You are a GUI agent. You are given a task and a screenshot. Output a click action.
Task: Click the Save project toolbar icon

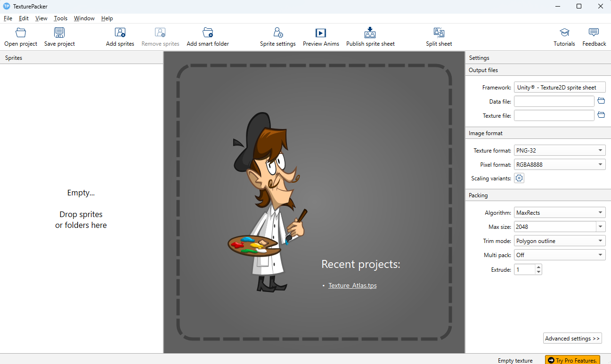(59, 33)
